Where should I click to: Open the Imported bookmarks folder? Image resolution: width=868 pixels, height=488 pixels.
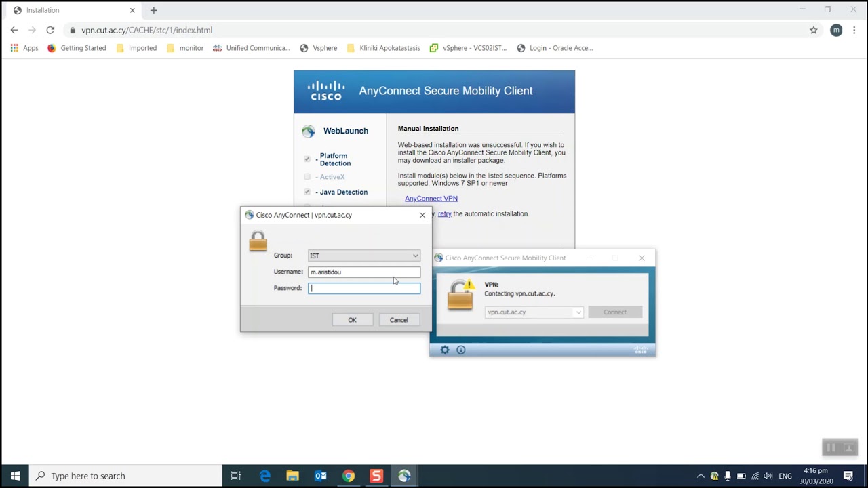[x=136, y=48]
